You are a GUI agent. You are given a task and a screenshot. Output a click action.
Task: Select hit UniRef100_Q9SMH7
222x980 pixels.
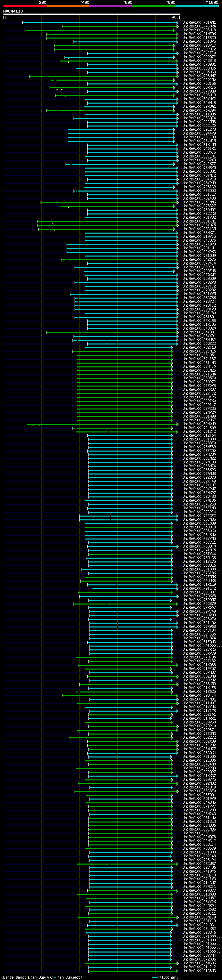199,76
